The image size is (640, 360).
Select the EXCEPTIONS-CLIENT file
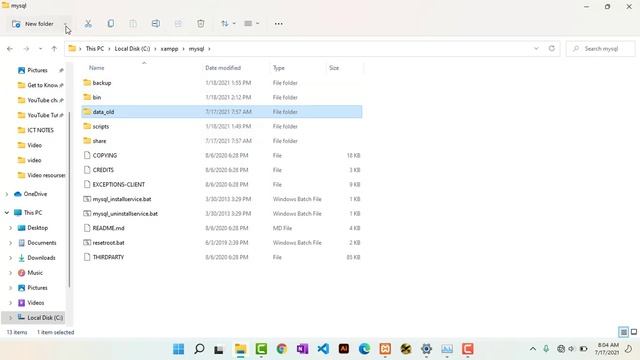[222, 184]
